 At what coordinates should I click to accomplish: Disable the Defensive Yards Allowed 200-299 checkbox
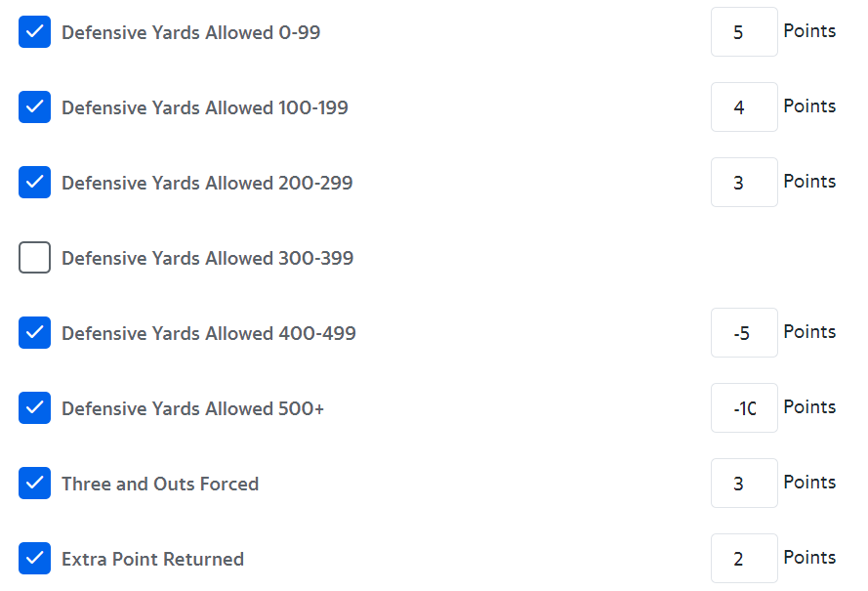coord(34,183)
